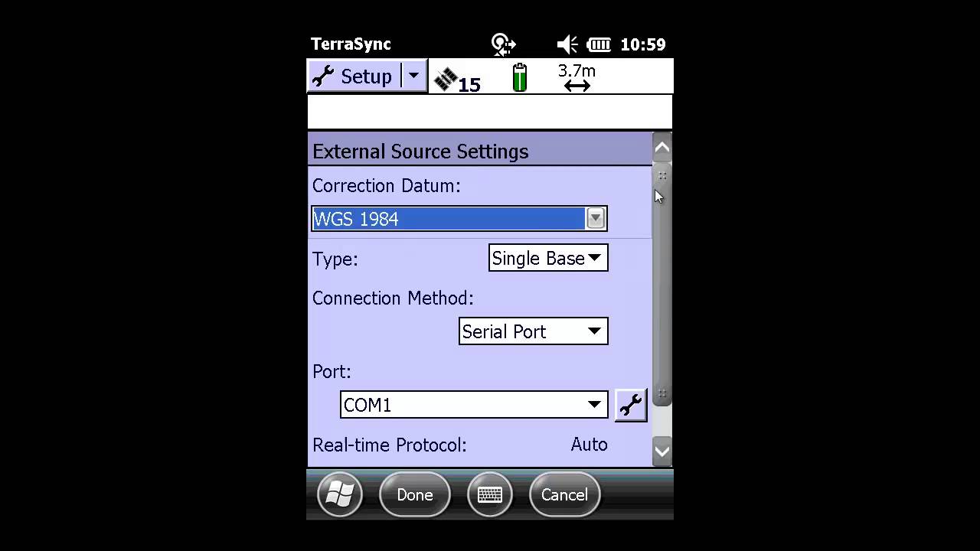The width and height of the screenshot is (980, 551).
Task: Click the Real-time Protocol Auto value
Action: click(x=589, y=445)
